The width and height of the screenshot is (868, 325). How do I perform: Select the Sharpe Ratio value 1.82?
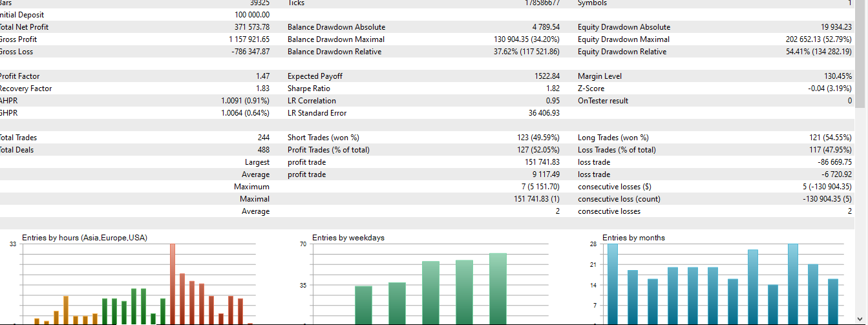pyautogui.click(x=553, y=89)
